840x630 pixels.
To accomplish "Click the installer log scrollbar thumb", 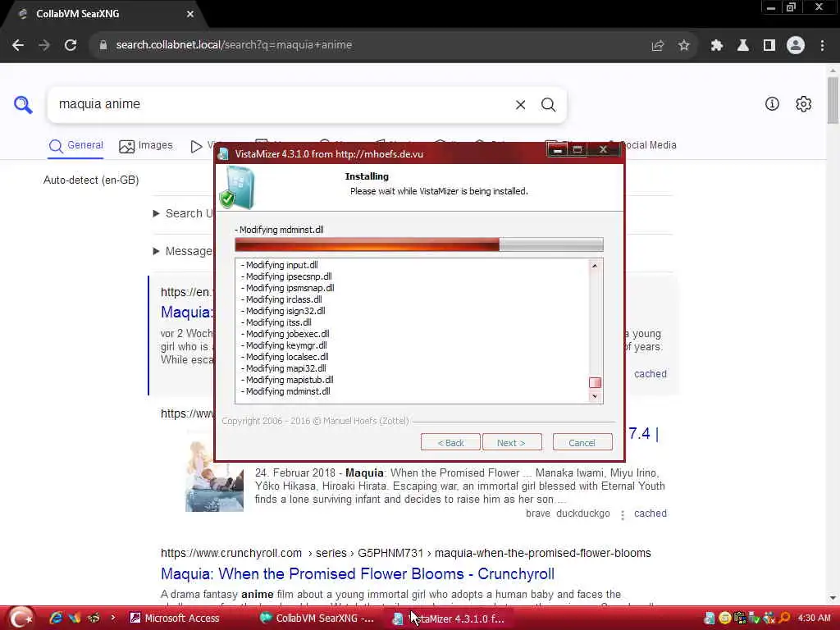I will pyautogui.click(x=595, y=382).
